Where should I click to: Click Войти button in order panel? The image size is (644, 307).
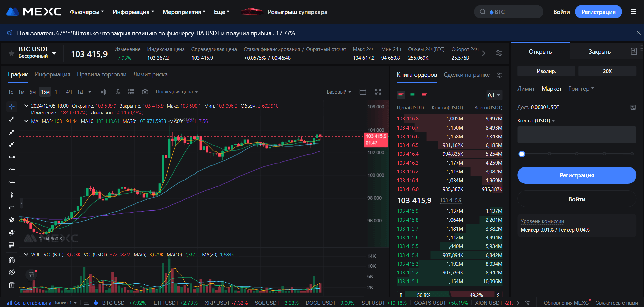pyautogui.click(x=576, y=199)
